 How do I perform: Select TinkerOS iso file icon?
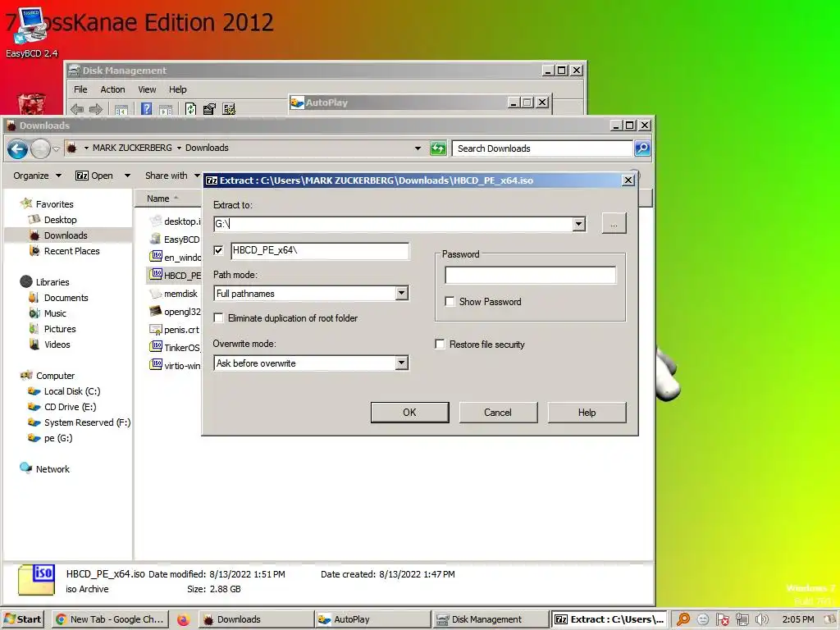coord(156,347)
